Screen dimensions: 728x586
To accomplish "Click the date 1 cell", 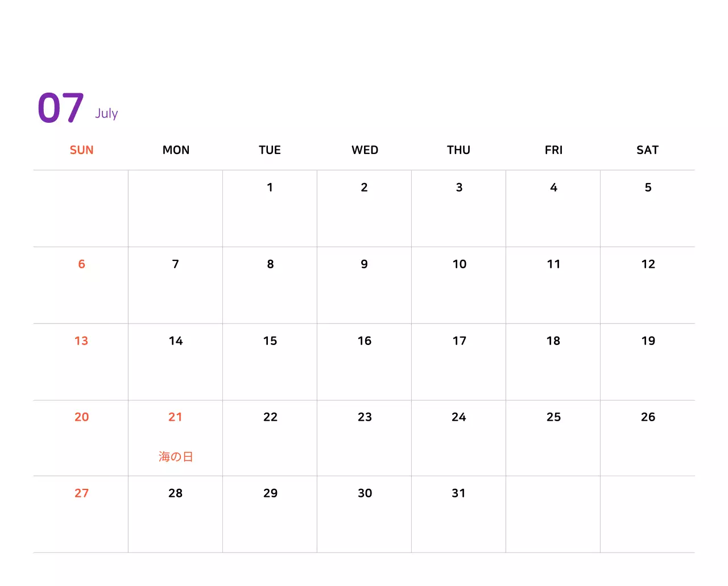I will click(270, 188).
